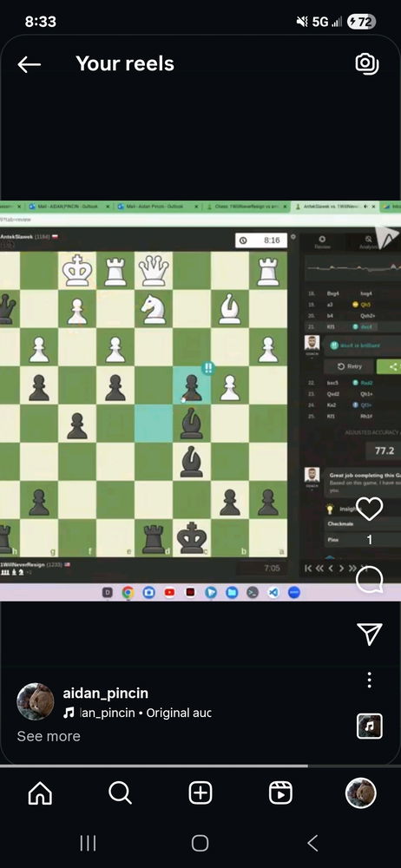This screenshot has height=868, width=401.
Task: Click the Insights lightbulb icon
Action: click(x=330, y=509)
